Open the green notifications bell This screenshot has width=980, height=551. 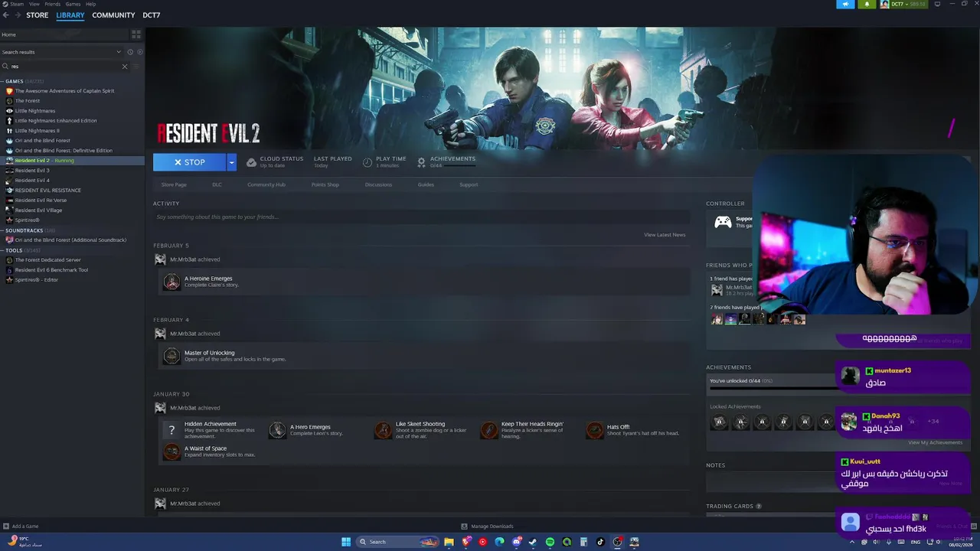(867, 4)
